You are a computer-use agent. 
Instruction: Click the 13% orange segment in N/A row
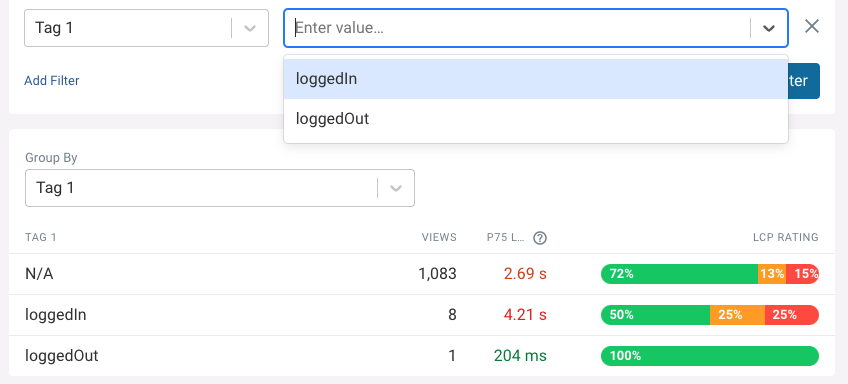point(772,274)
